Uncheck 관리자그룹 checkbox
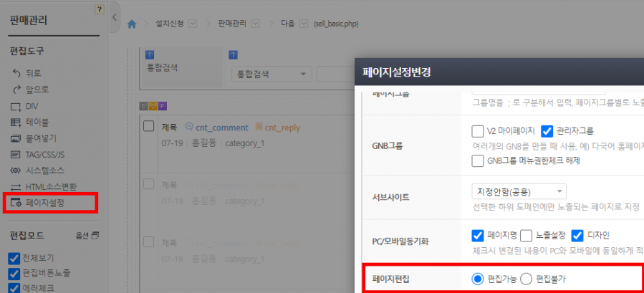The image size is (644, 293). coord(548,131)
